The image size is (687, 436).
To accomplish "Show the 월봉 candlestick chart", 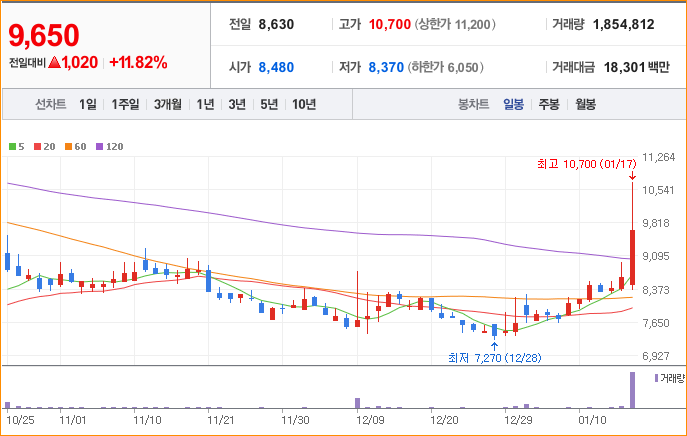I will pos(585,104).
